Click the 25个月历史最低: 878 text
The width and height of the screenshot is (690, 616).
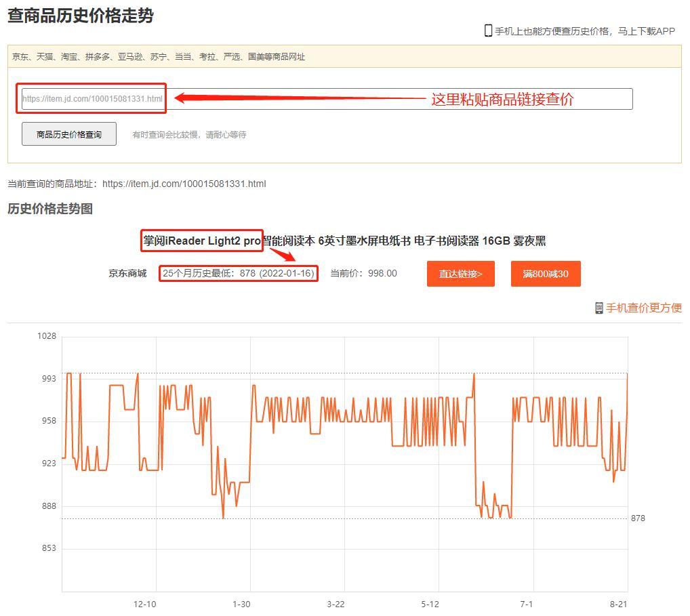tap(239, 273)
